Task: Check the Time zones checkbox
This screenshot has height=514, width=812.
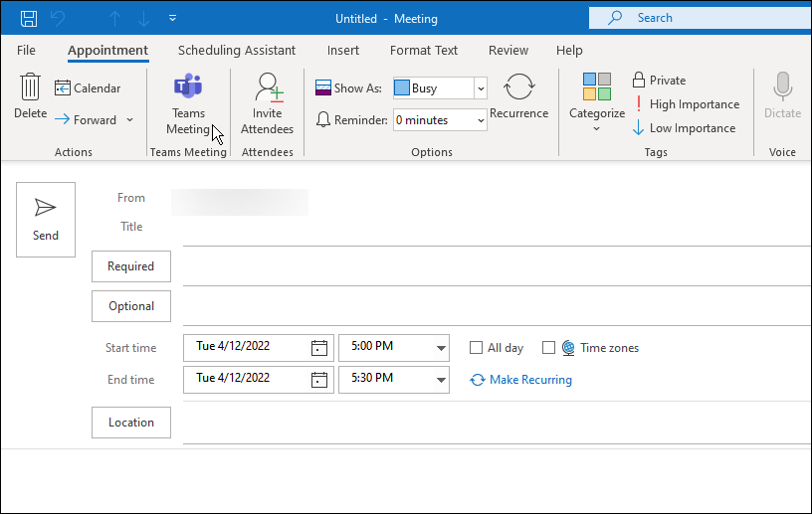Action: 548,348
